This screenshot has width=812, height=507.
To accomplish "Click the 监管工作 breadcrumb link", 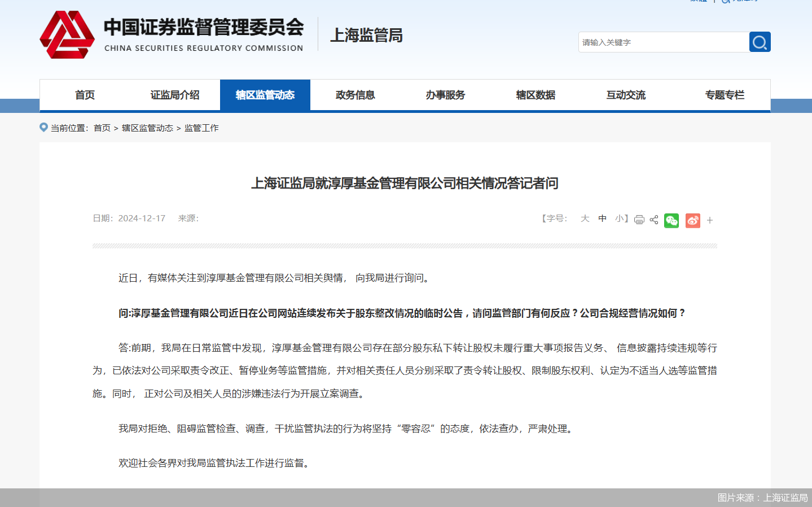I will (x=201, y=128).
